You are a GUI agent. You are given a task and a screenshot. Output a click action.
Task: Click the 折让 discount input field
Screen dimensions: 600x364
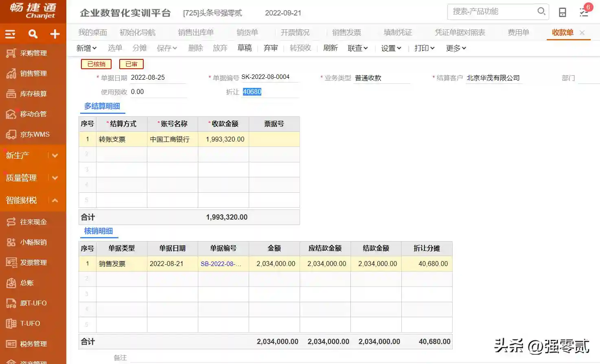tap(270, 92)
